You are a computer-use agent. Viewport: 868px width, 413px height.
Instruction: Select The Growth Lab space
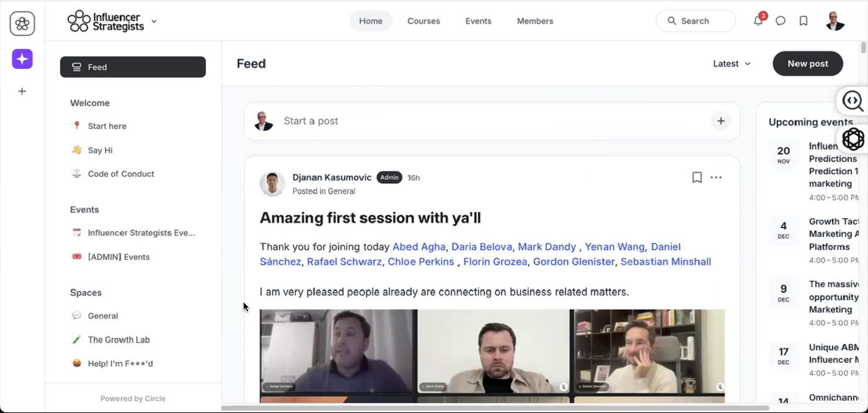[119, 340]
